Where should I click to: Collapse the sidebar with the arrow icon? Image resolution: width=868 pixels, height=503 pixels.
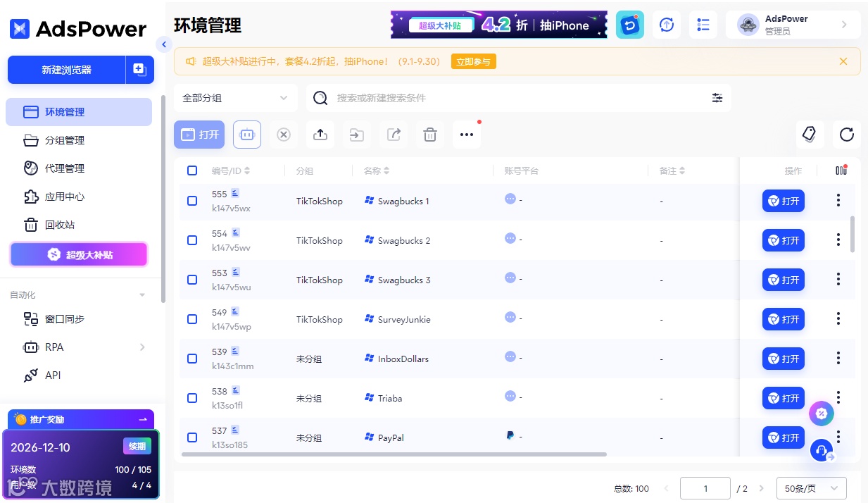[163, 44]
